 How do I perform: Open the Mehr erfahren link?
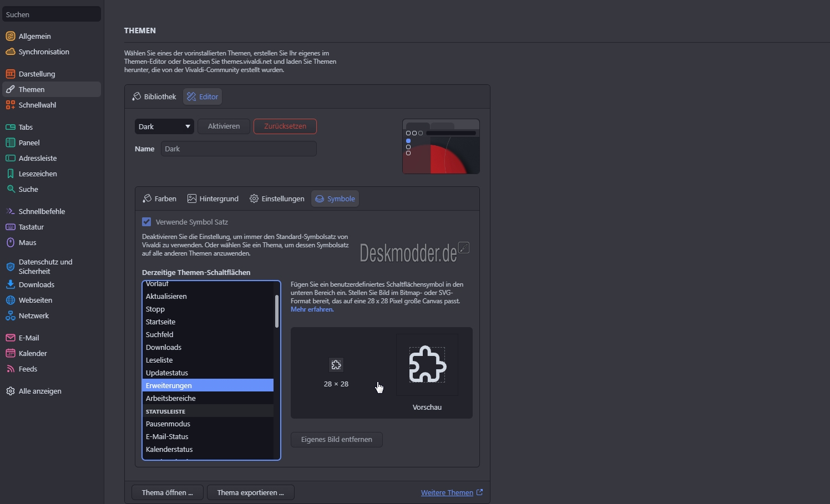point(312,309)
